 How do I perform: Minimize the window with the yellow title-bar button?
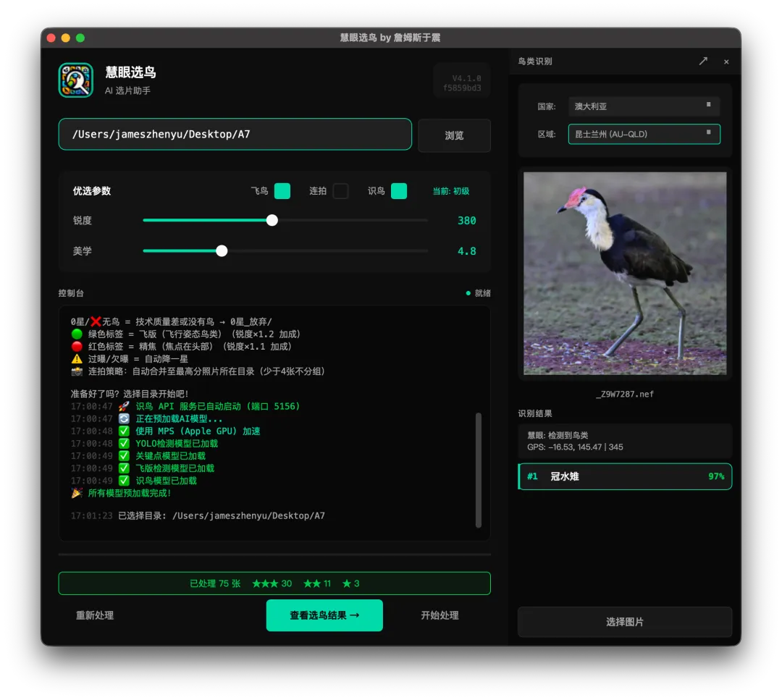pyautogui.click(x=65, y=38)
